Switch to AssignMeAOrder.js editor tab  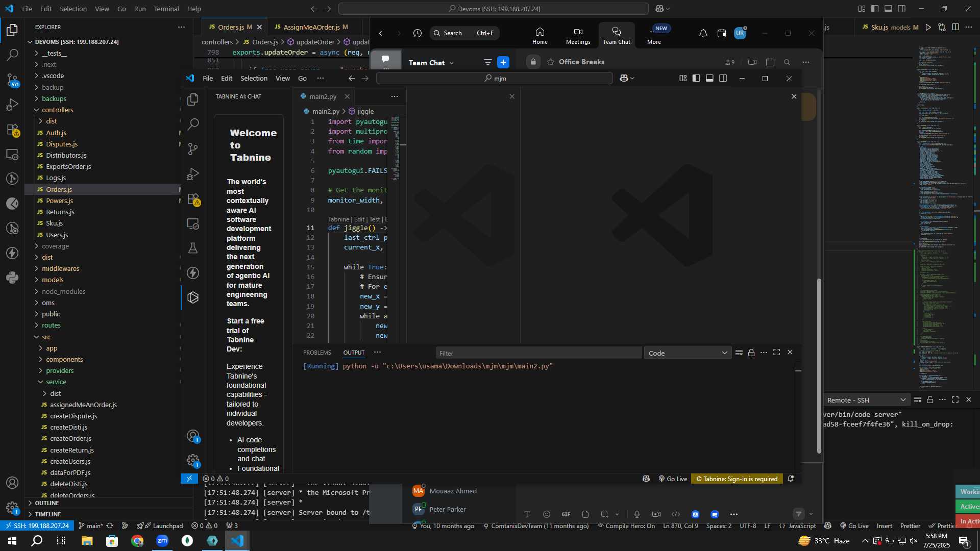312,27
